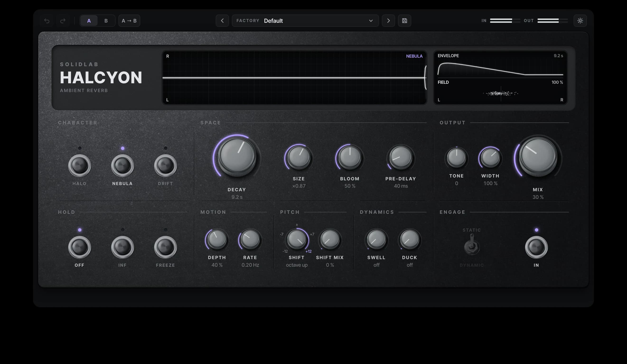Click the 40 ms pre-delay value
Image resolution: width=627 pixels, height=364 pixels.
(x=401, y=186)
